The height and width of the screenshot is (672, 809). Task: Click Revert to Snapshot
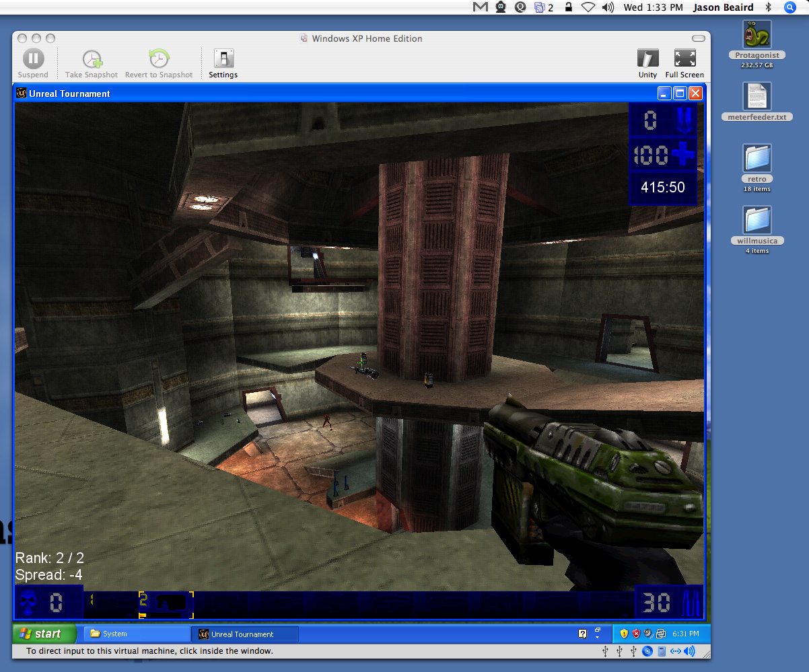[159, 64]
